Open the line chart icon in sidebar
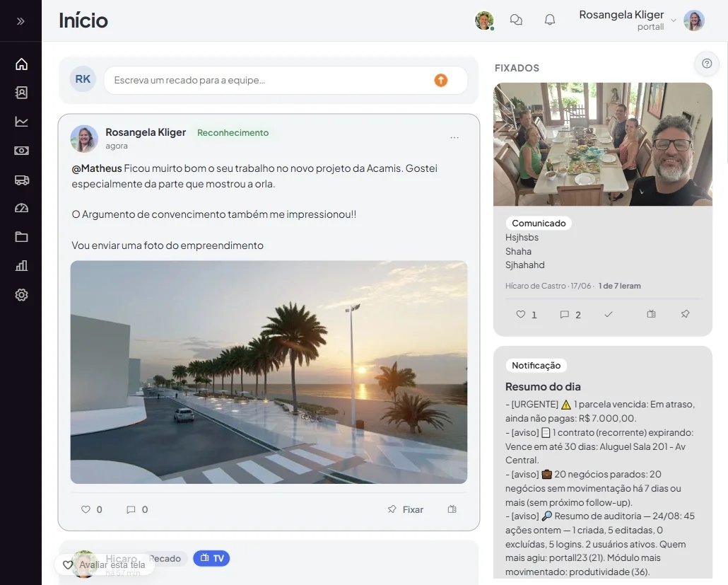The height and width of the screenshot is (585, 728). (21, 122)
